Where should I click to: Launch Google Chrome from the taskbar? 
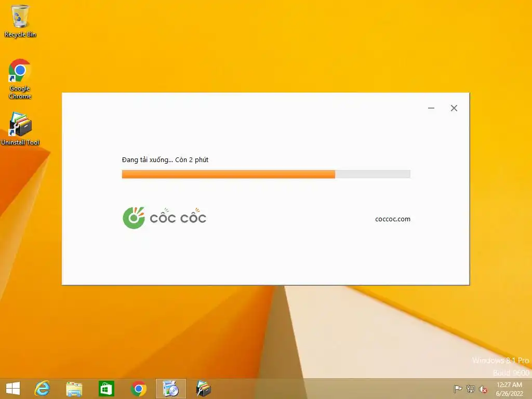[x=138, y=389]
